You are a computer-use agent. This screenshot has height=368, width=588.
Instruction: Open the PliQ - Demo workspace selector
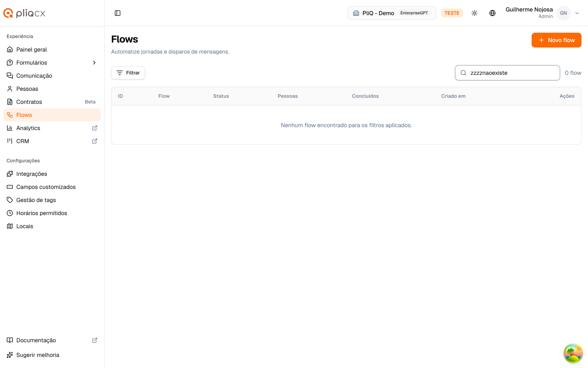(x=392, y=13)
